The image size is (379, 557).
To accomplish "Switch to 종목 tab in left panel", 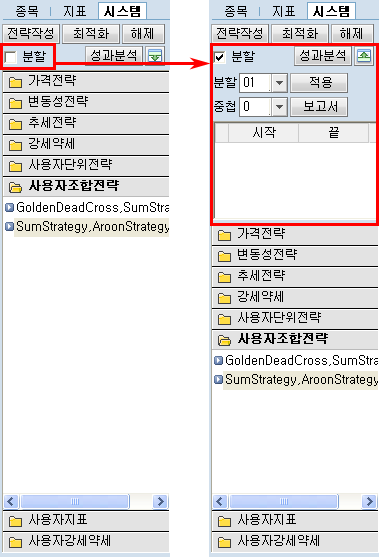I will 27,11.
